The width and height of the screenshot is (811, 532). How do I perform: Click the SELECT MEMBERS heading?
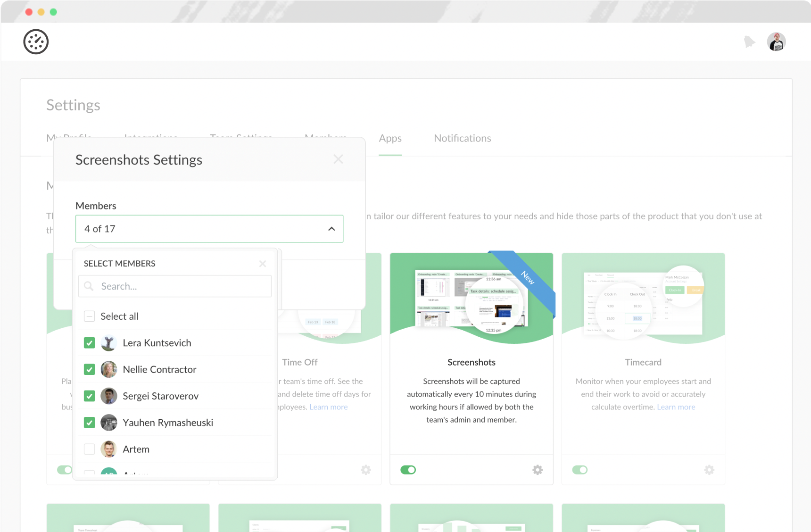coord(120,264)
